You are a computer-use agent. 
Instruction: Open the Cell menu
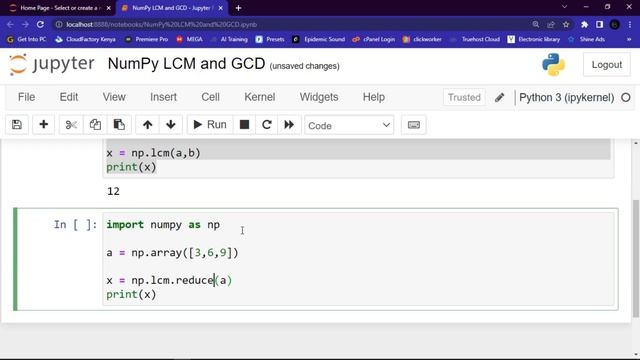[210, 97]
